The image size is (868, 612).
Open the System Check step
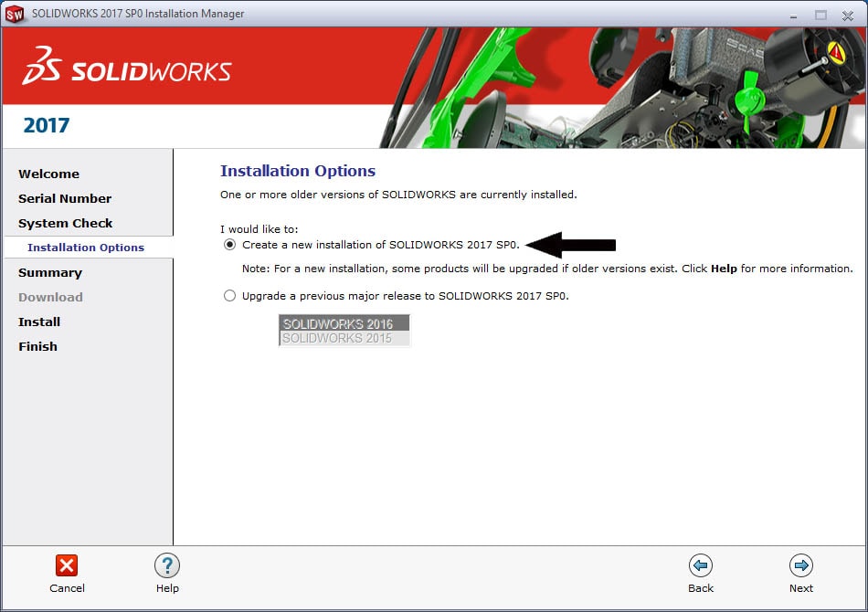[x=65, y=223]
